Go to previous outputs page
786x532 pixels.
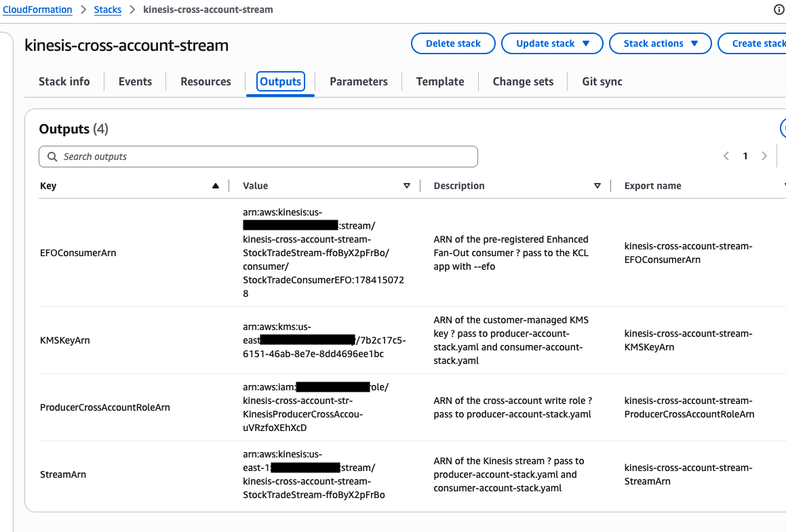726,157
